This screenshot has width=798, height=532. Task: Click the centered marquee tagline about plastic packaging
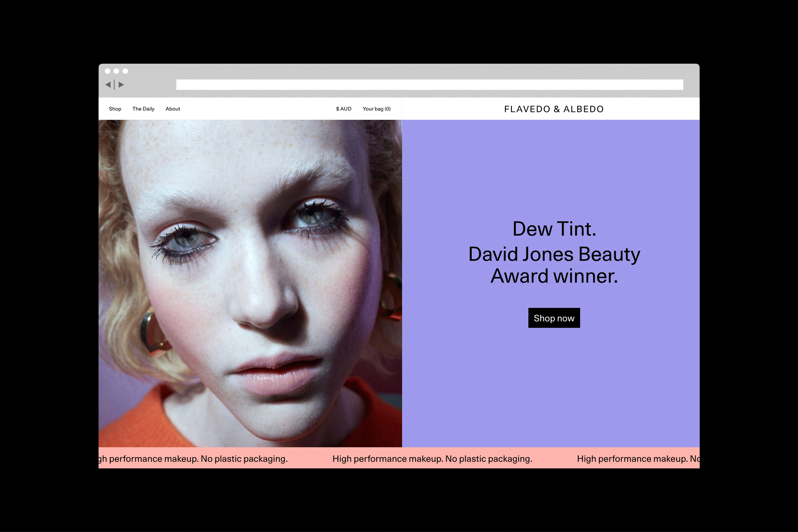click(432, 459)
